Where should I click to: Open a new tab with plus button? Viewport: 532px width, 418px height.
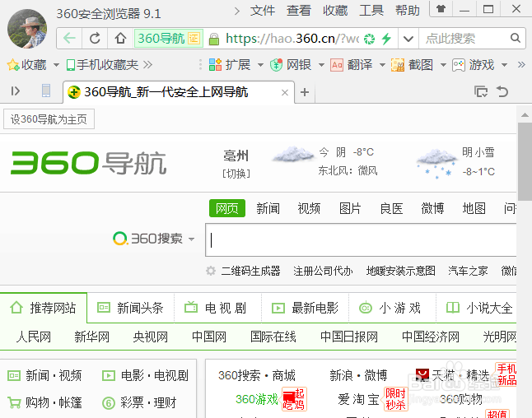coord(305,92)
